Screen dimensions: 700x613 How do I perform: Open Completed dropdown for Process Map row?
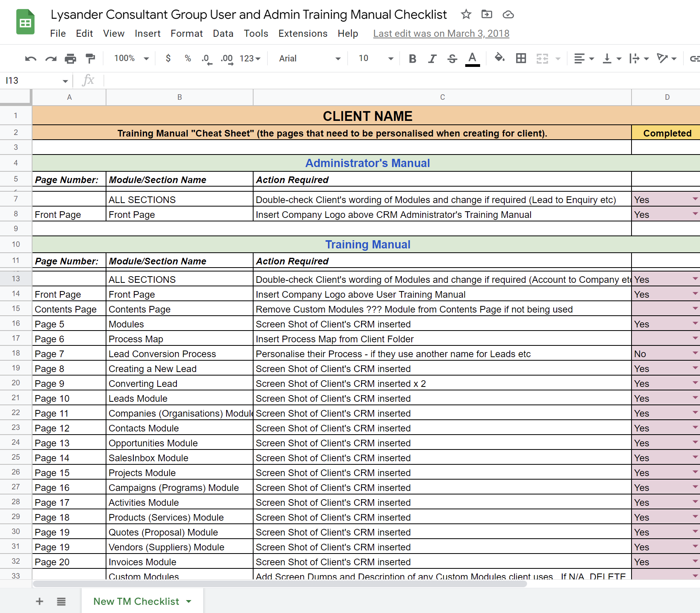pos(695,338)
